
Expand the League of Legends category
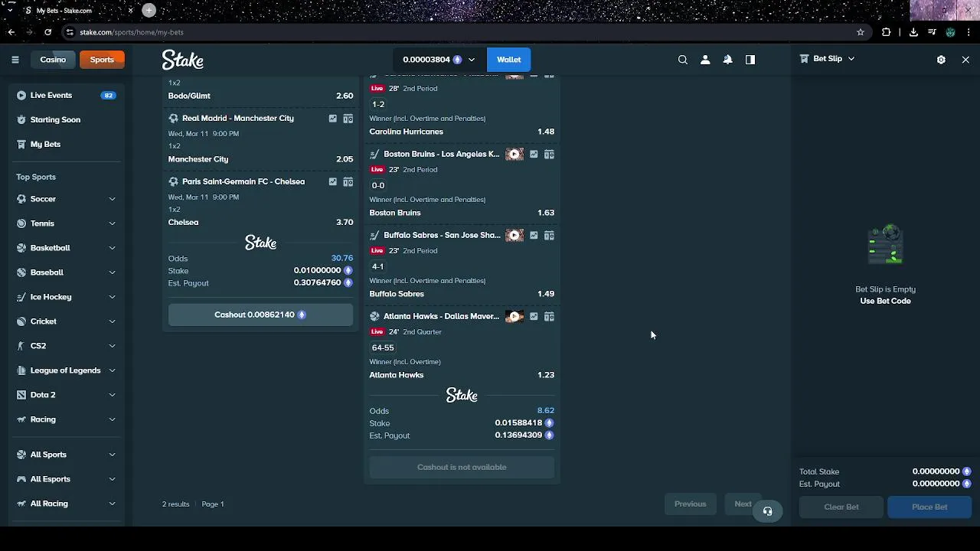[112, 370]
